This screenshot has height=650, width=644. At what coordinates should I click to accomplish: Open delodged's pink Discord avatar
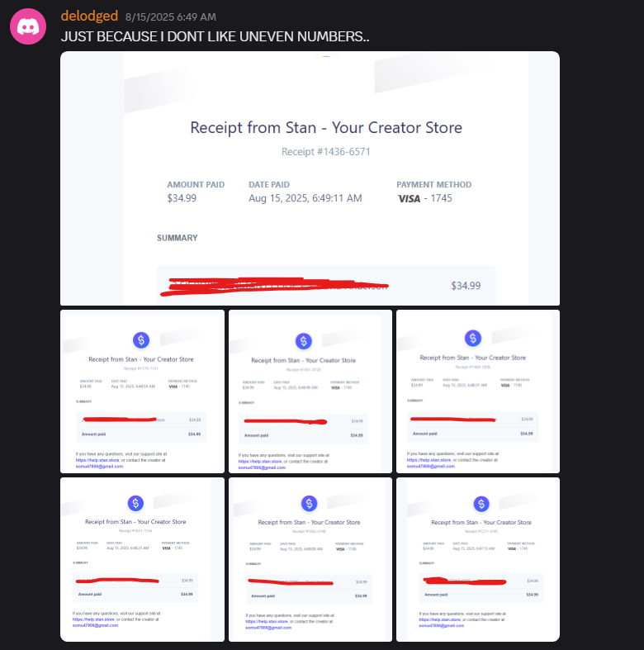[x=28, y=26]
